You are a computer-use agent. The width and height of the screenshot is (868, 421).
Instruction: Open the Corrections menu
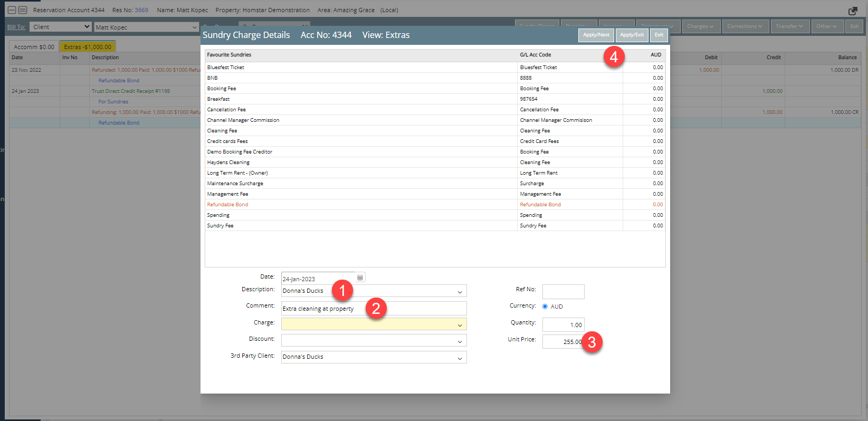[745, 26]
